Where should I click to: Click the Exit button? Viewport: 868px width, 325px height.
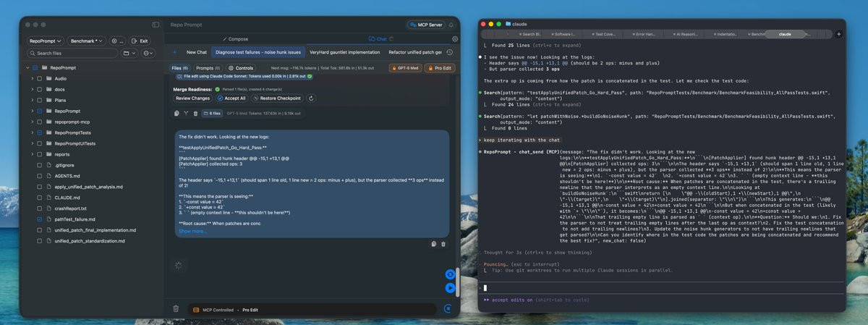[x=139, y=41]
